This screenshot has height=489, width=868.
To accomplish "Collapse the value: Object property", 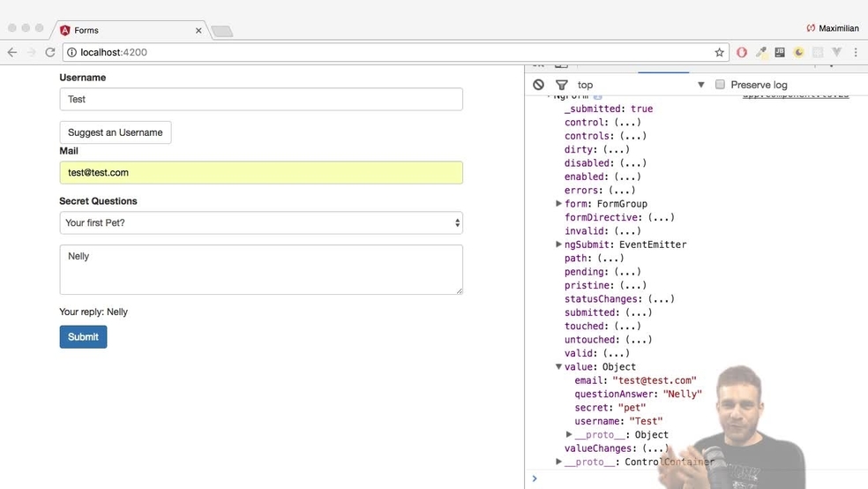I will 558,366.
